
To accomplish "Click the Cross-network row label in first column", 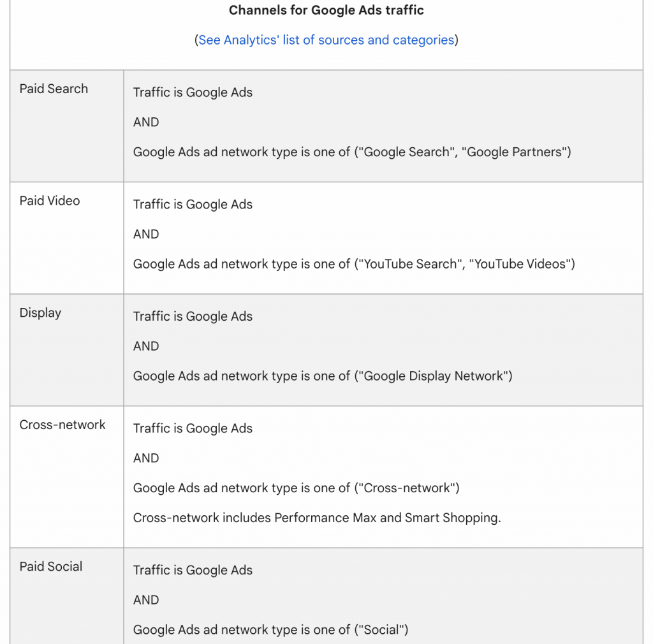I will point(62,425).
